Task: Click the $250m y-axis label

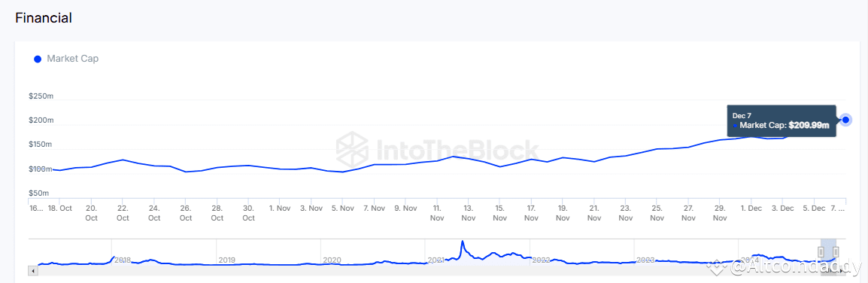Action: [41, 96]
